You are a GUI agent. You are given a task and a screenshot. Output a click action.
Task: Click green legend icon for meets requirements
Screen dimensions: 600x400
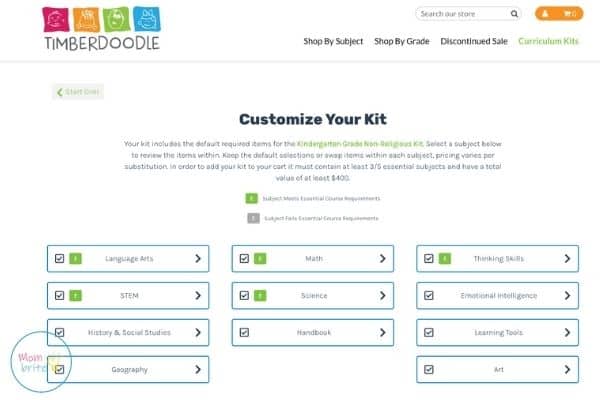[251, 198]
